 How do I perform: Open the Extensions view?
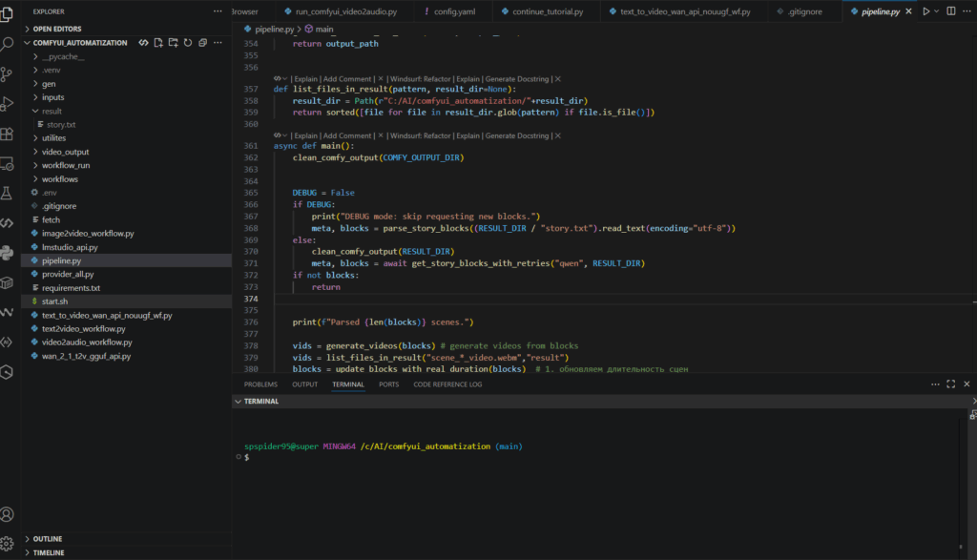(x=8, y=133)
